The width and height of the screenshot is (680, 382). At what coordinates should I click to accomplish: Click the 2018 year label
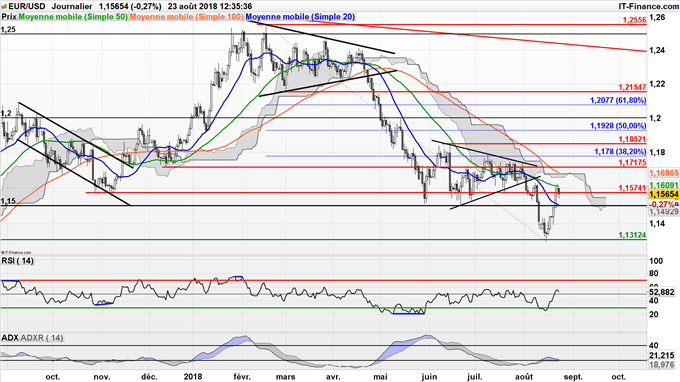point(193,377)
